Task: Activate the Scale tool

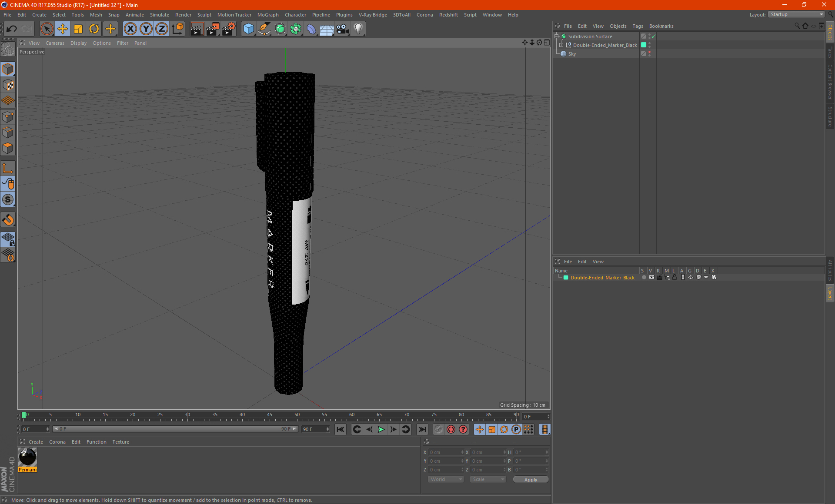Action: click(x=78, y=29)
